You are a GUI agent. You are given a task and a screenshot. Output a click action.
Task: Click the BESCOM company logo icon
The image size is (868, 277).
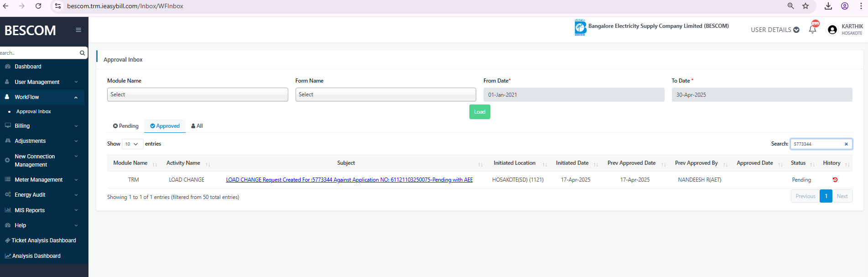pyautogui.click(x=580, y=28)
